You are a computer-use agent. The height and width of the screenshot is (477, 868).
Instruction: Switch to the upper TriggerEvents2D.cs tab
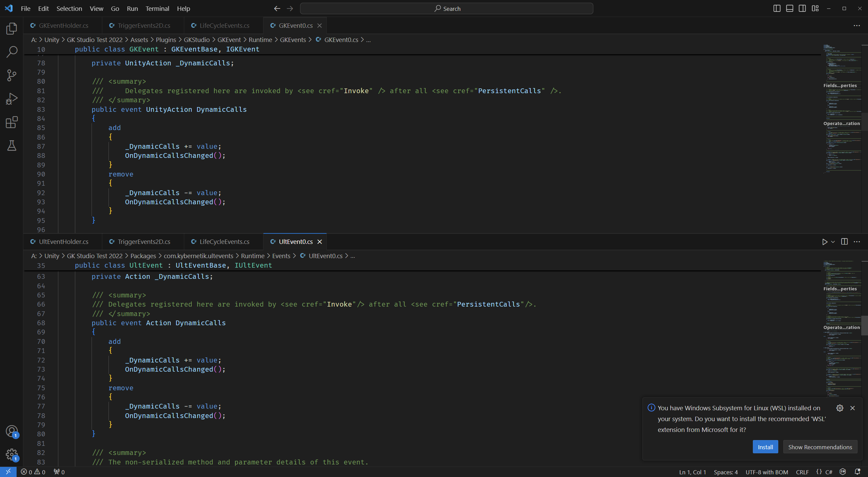143,25
